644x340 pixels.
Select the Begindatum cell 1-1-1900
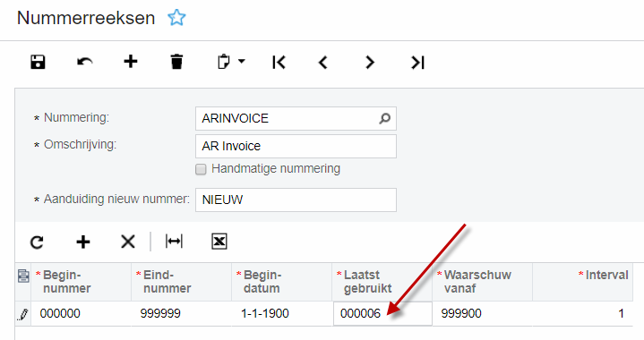(x=282, y=314)
